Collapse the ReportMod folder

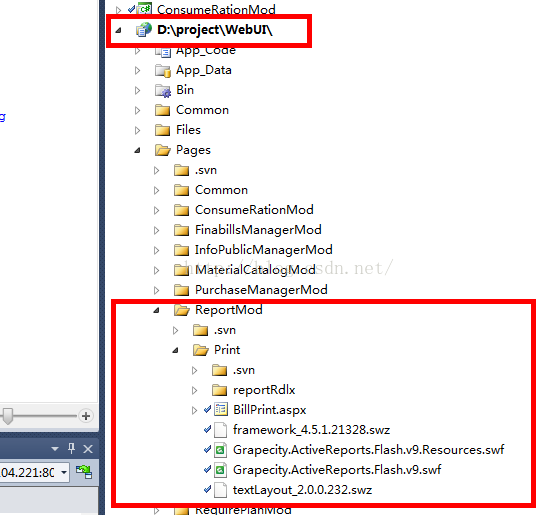tap(156, 311)
